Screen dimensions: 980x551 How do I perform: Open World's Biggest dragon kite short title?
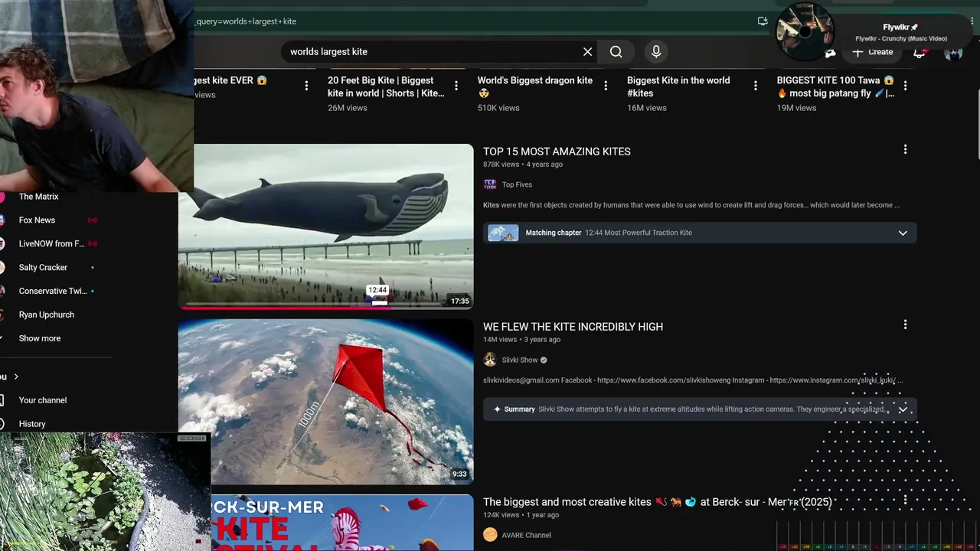tap(535, 86)
